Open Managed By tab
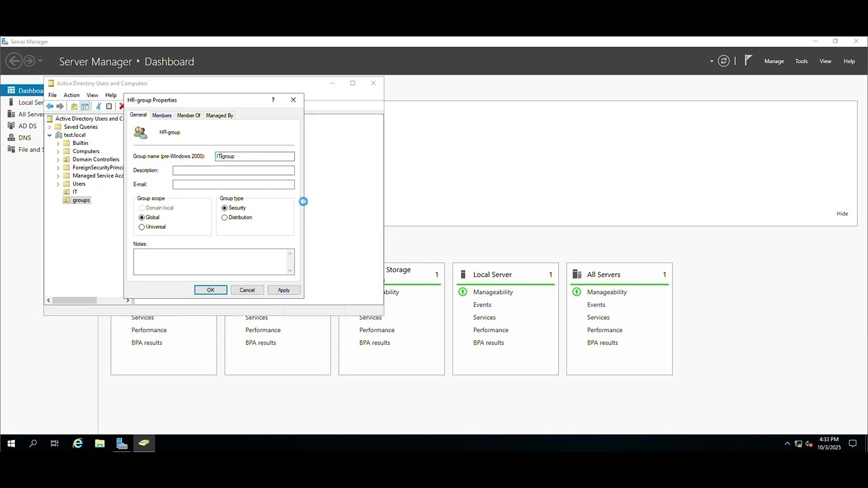 click(219, 115)
